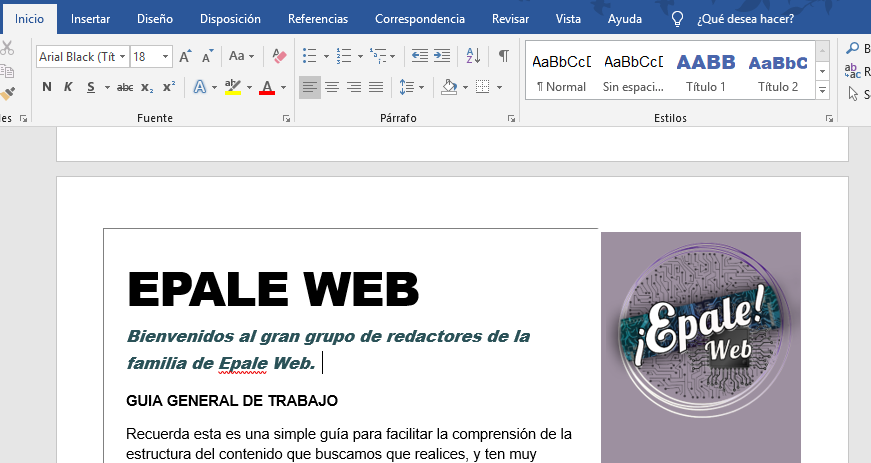The height and width of the screenshot is (463, 871).
Task: Open Change Case Aa dropdown
Action: click(x=241, y=56)
